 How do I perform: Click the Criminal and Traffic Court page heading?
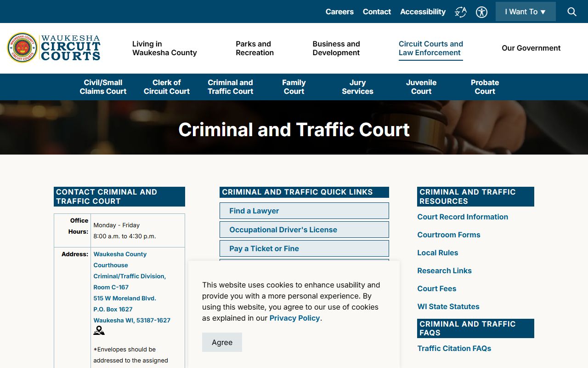point(294,129)
